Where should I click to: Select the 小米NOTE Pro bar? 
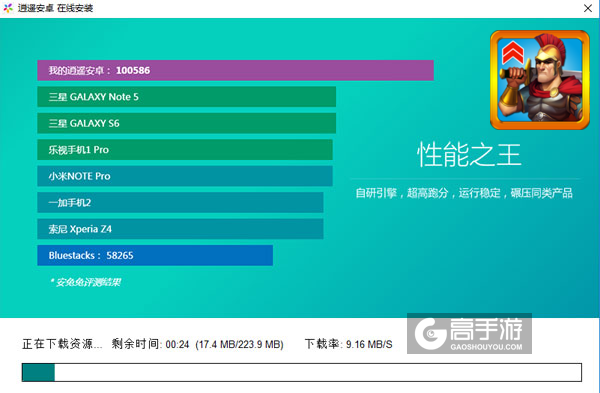(x=185, y=176)
